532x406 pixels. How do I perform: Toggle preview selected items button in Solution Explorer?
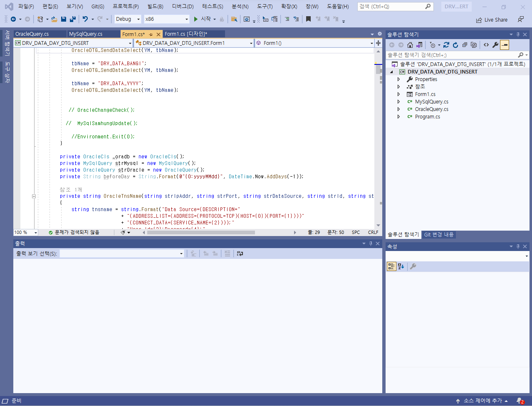coord(505,45)
